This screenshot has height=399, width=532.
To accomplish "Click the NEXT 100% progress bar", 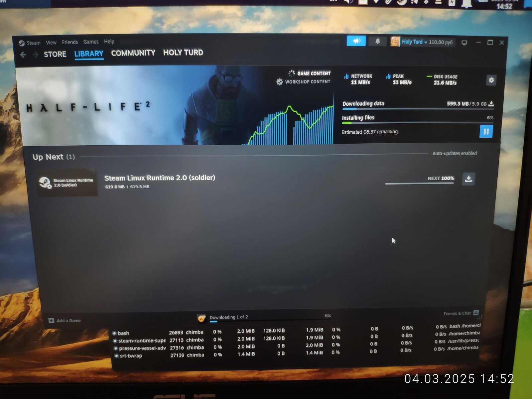I will click(x=420, y=183).
